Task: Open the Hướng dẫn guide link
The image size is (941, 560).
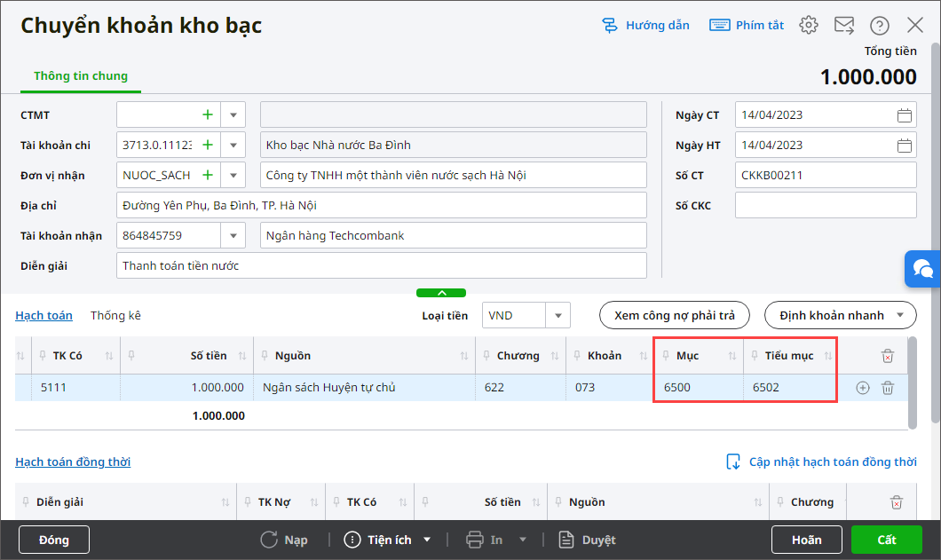Action: (645, 25)
